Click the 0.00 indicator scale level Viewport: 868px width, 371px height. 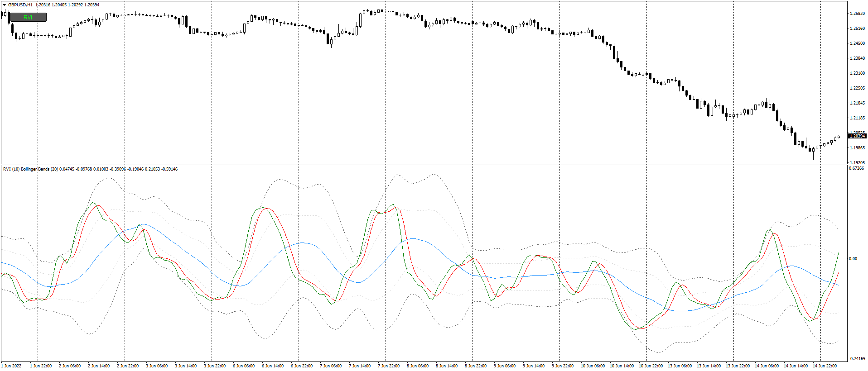853,259
